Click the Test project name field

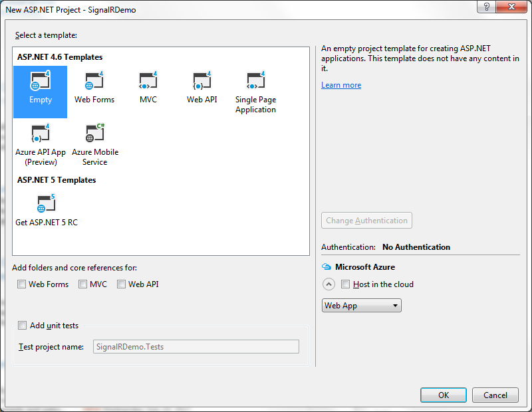(196, 347)
